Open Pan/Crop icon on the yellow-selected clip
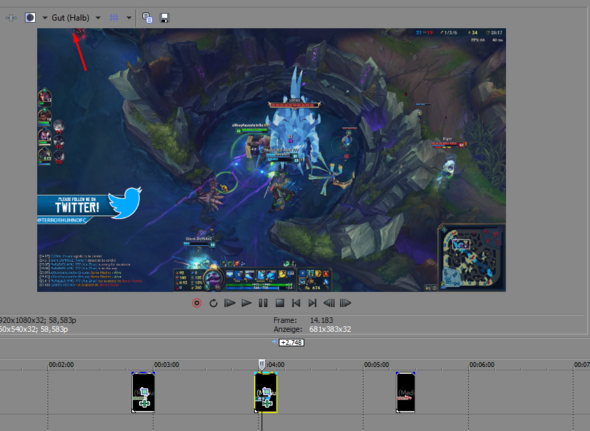The width and height of the screenshot is (590, 431). click(x=267, y=392)
